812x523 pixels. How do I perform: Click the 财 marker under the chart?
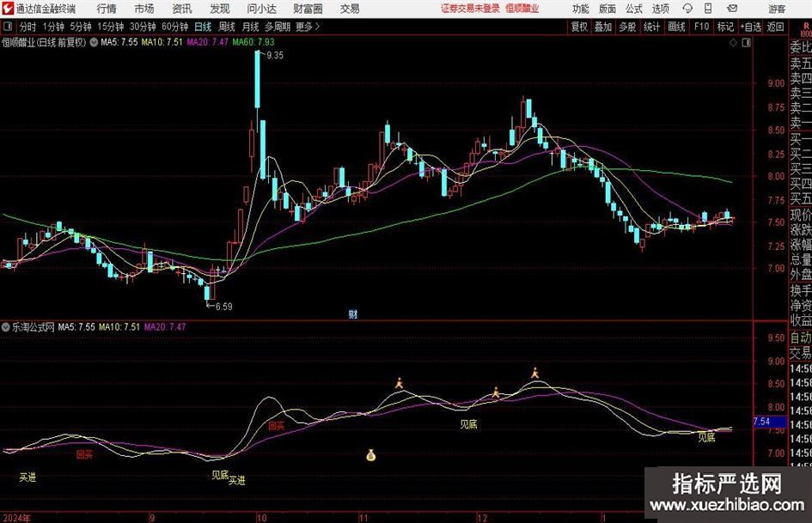pyautogui.click(x=352, y=314)
